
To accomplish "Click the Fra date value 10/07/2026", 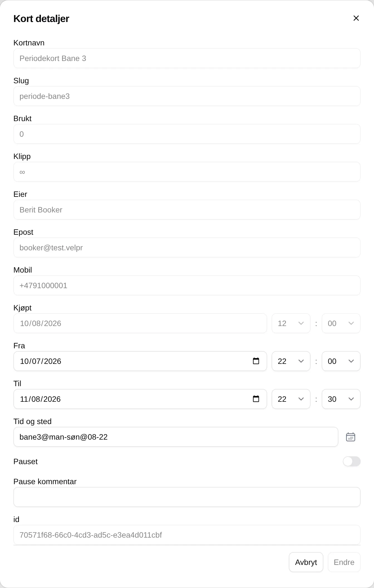I will click(41, 361).
